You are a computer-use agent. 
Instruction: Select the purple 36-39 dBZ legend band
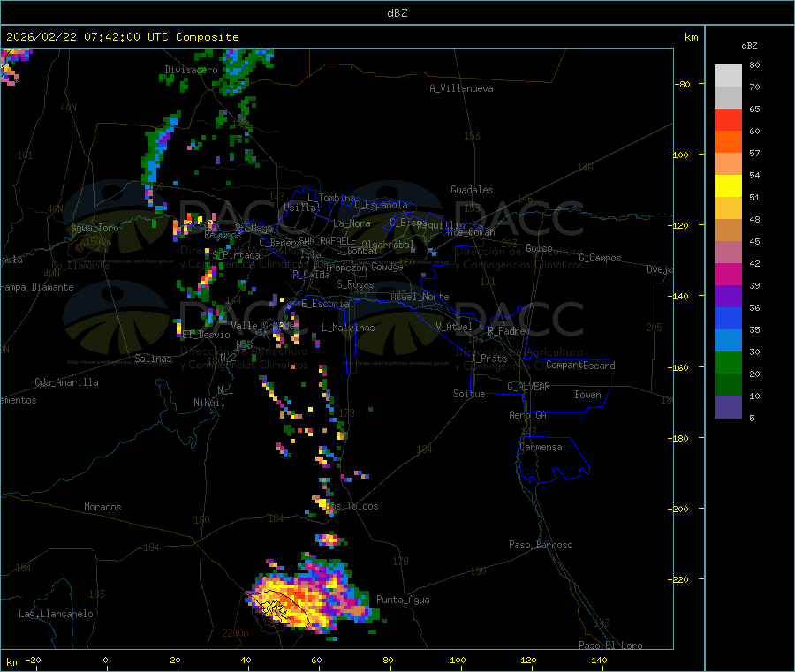(728, 297)
